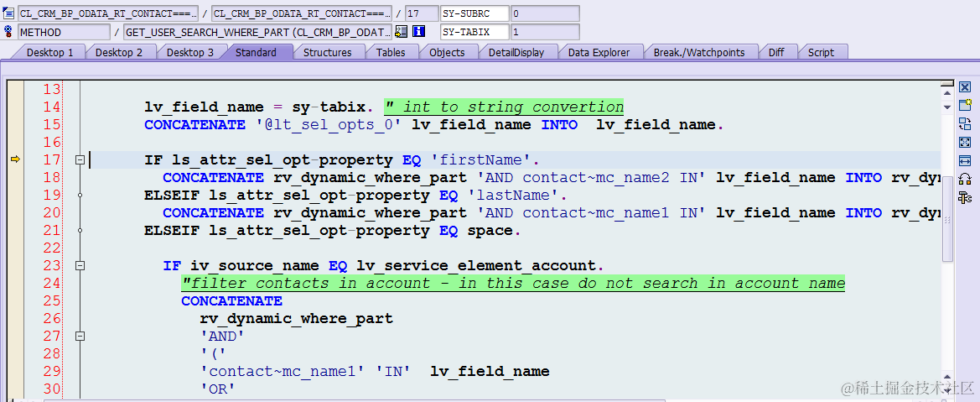The image size is (980, 402).
Task: Click line number 25 in the gutter
Action: tap(52, 301)
